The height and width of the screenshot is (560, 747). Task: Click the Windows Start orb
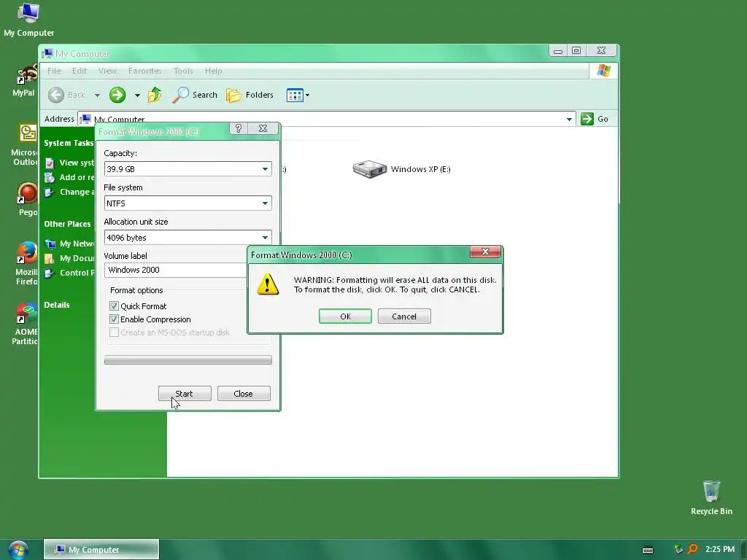[18, 550]
